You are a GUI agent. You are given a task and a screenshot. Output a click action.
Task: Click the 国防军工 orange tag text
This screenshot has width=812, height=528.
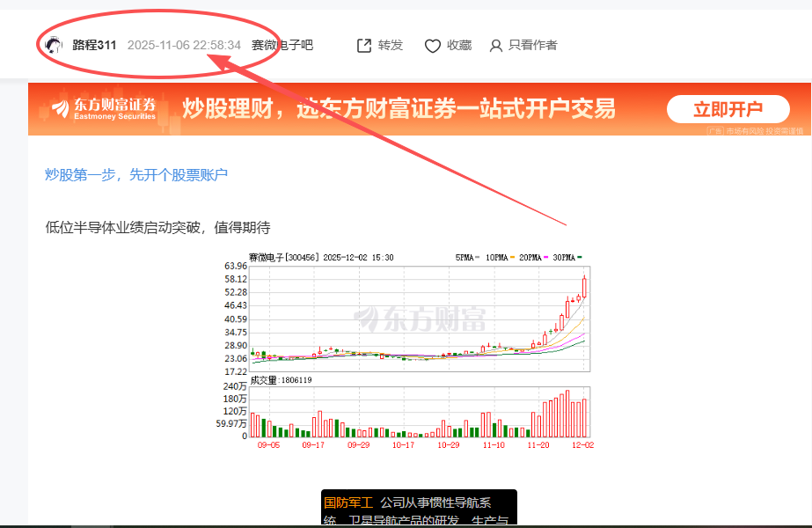point(348,502)
